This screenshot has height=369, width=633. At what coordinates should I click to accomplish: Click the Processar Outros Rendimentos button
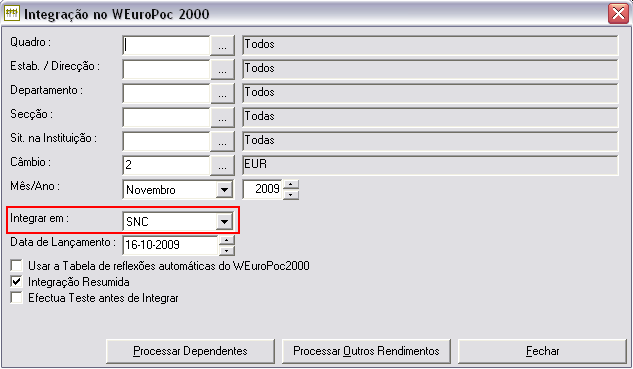(366, 351)
